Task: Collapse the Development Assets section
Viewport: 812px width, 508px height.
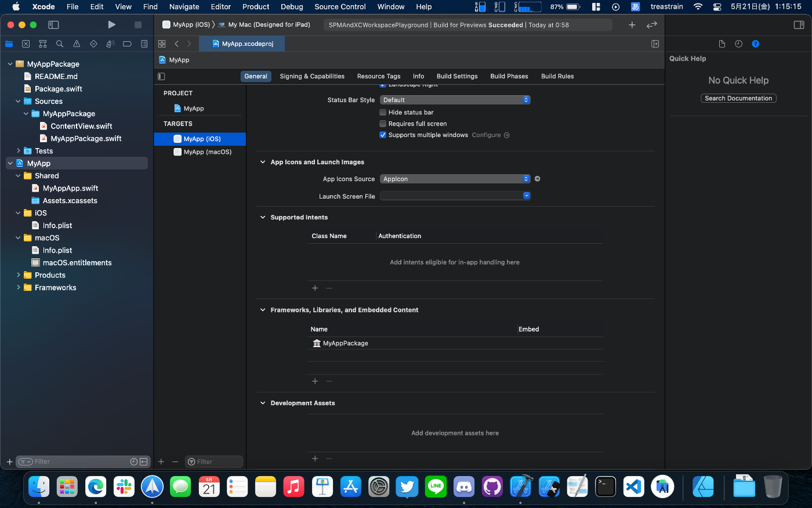Action: pyautogui.click(x=263, y=403)
